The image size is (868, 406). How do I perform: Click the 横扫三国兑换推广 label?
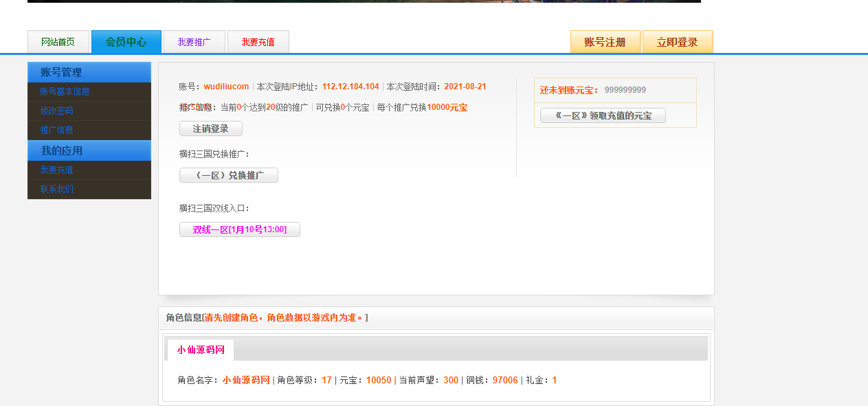(214, 154)
